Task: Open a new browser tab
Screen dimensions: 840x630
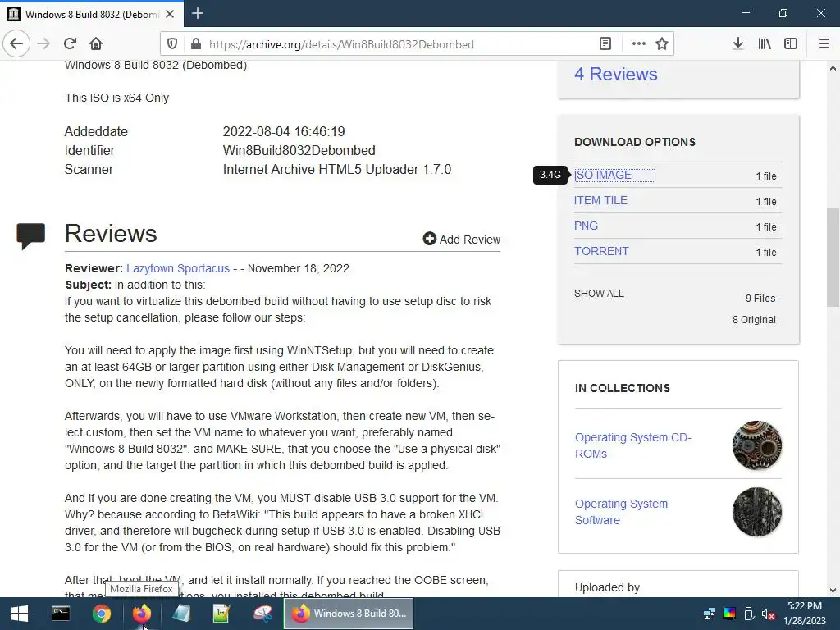Action: pos(198,13)
